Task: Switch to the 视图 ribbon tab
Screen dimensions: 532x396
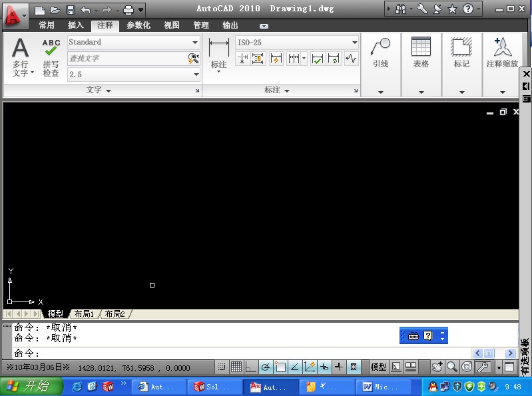Action: [171, 25]
